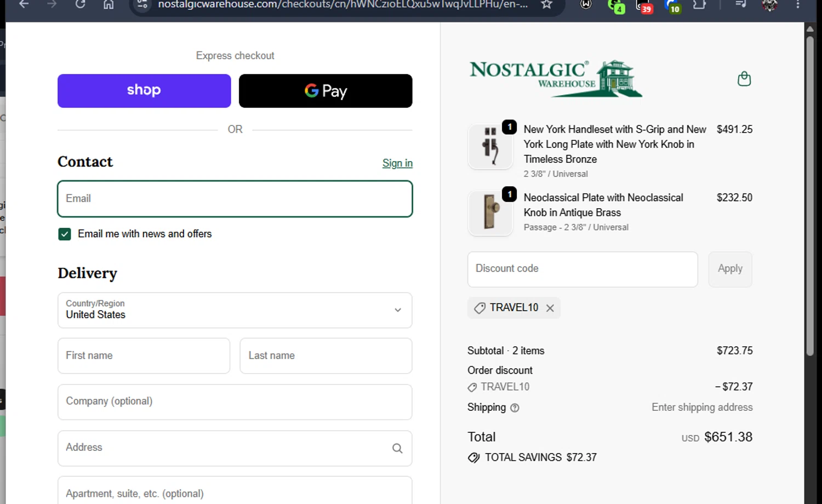This screenshot has width=822, height=504.
Task: Click the Order discount label
Action: pos(500,370)
